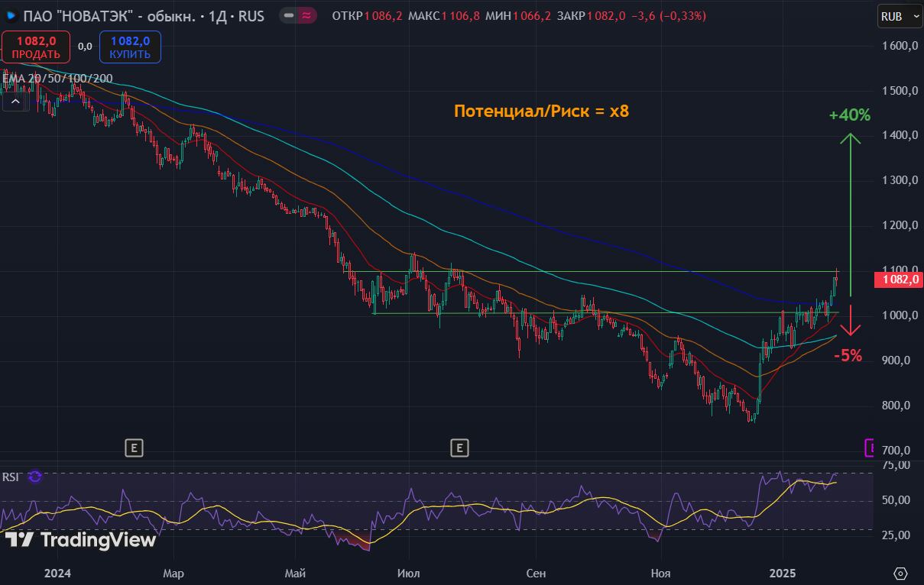Click the 1300,0 price axis label

(899, 181)
